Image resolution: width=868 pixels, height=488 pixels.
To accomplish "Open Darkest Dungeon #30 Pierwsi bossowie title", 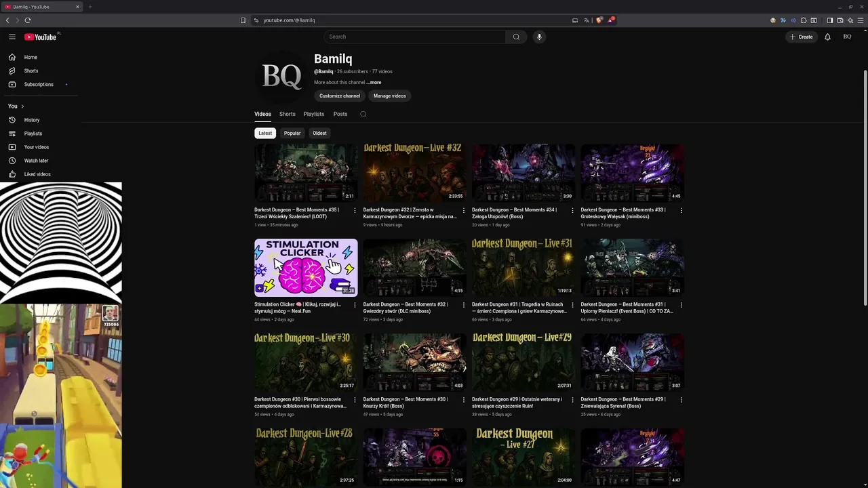I will point(300,403).
